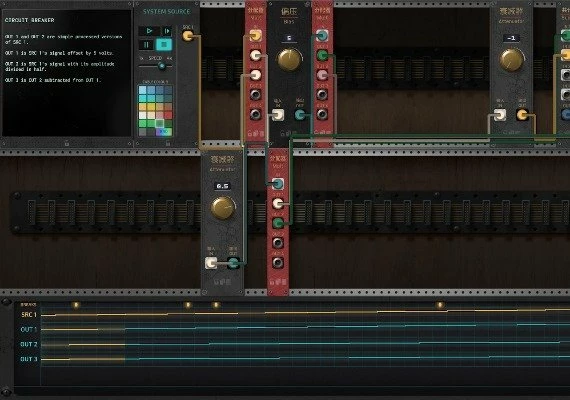Click OUT 2 jack on left top Mult
The height and width of the screenshot is (400, 570).
click(x=256, y=75)
